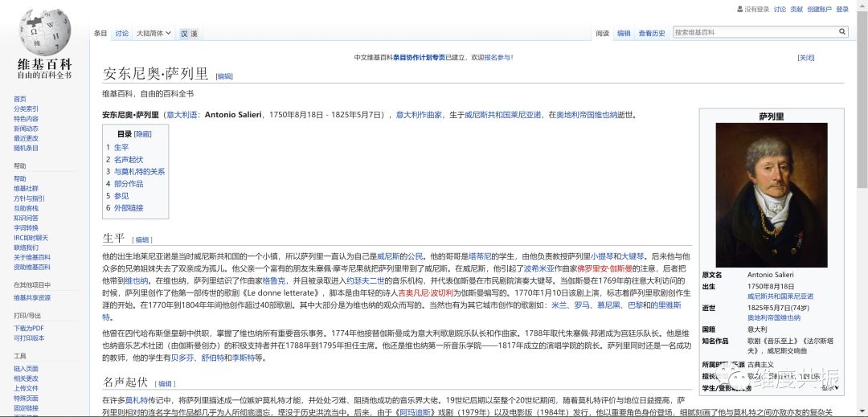Jump to 名声起伏 in table of contents
The height and width of the screenshot is (417, 868).
point(129,159)
